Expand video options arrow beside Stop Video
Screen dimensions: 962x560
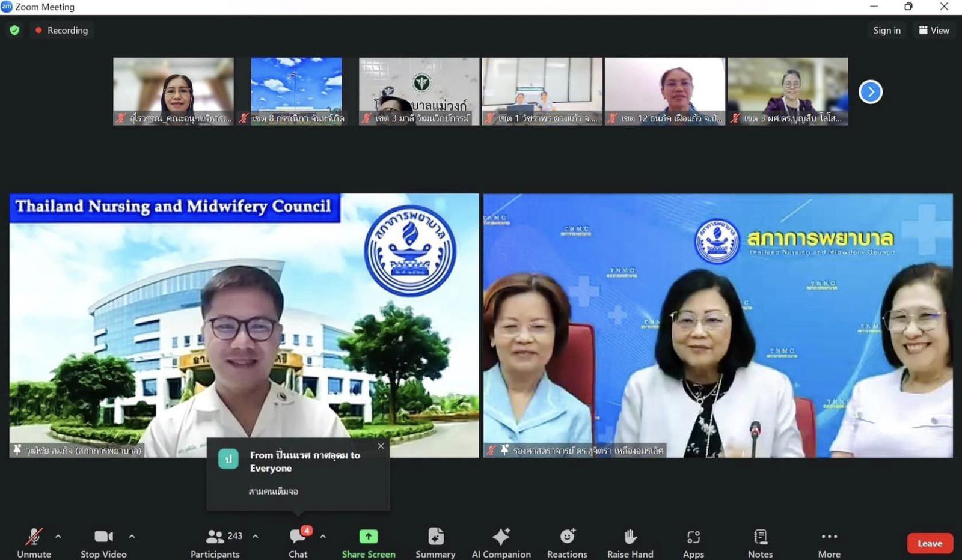132,536
